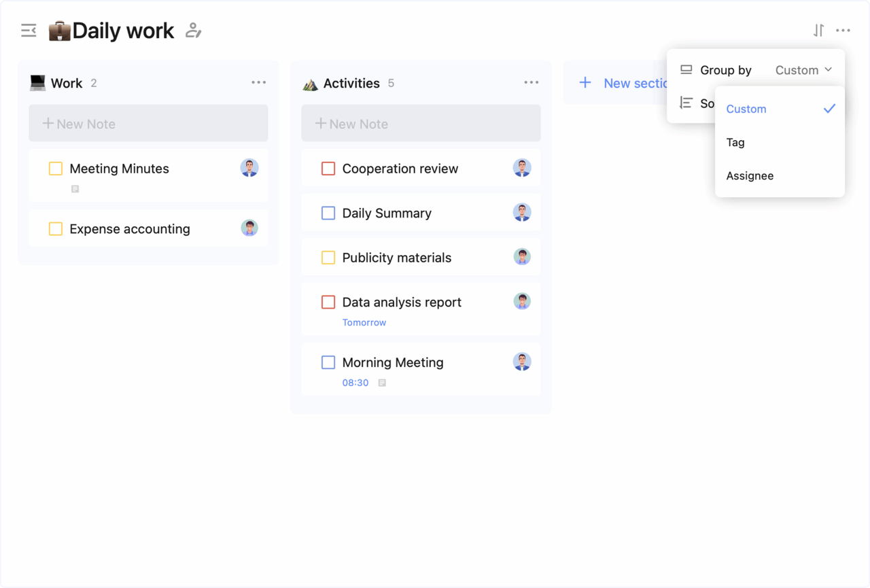This screenshot has width=870, height=588.
Task: Open the more options menu at top right
Action: [x=843, y=30]
